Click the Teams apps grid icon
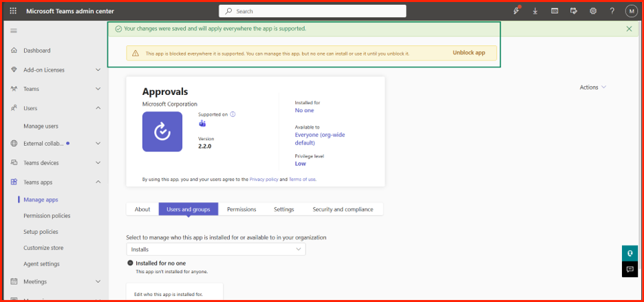Viewport: 644px width, 302px height. coord(14,182)
